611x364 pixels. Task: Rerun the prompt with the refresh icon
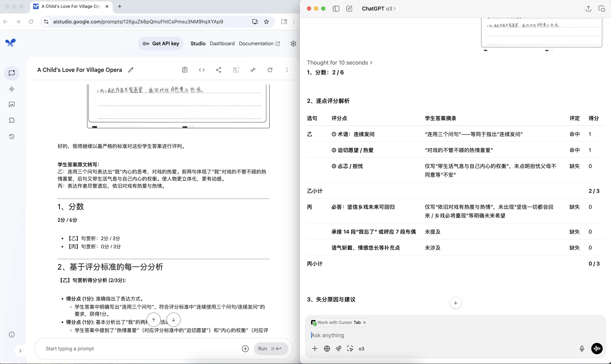[x=270, y=70]
